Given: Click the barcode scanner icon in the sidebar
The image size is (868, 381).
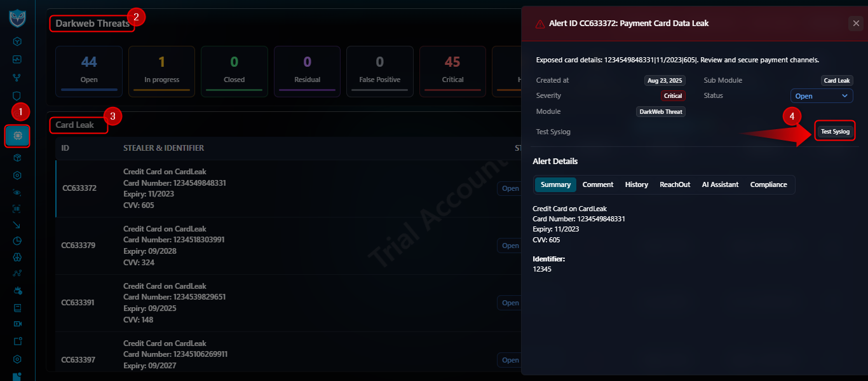Looking at the screenshot, I should click(17, 208).
